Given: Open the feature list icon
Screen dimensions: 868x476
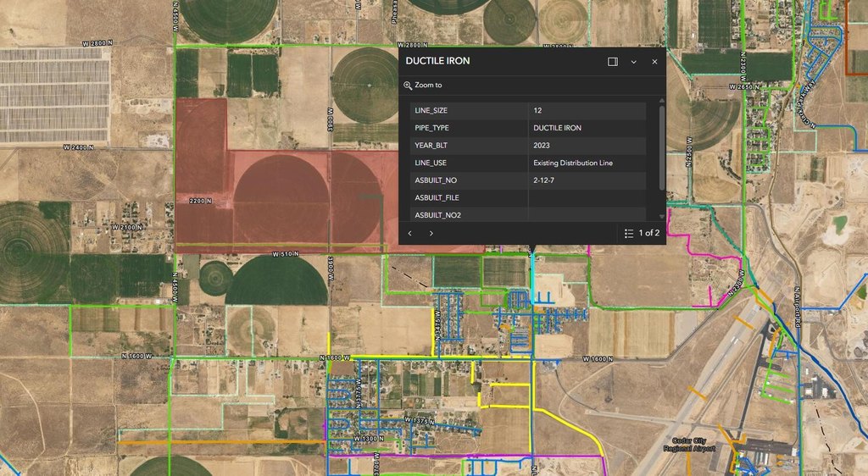Looking at the screenshot, I should (x=629, y=233).
